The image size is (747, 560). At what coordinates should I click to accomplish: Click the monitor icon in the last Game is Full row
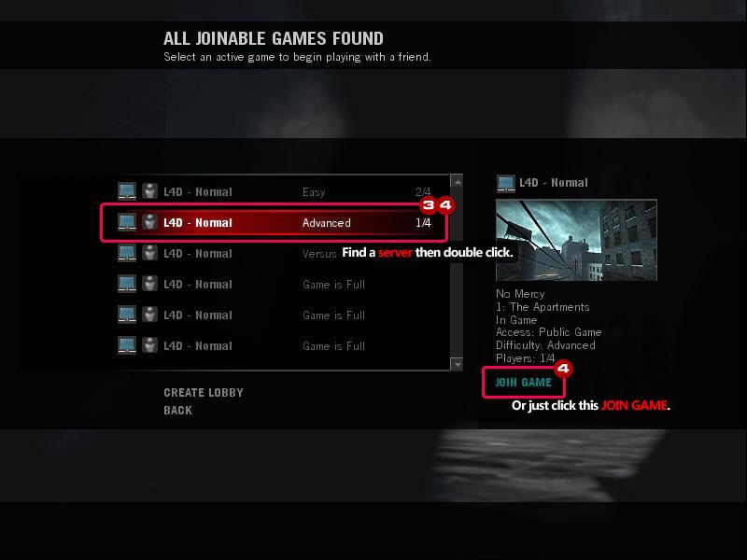pyautogui.click(x=127, y=345)
